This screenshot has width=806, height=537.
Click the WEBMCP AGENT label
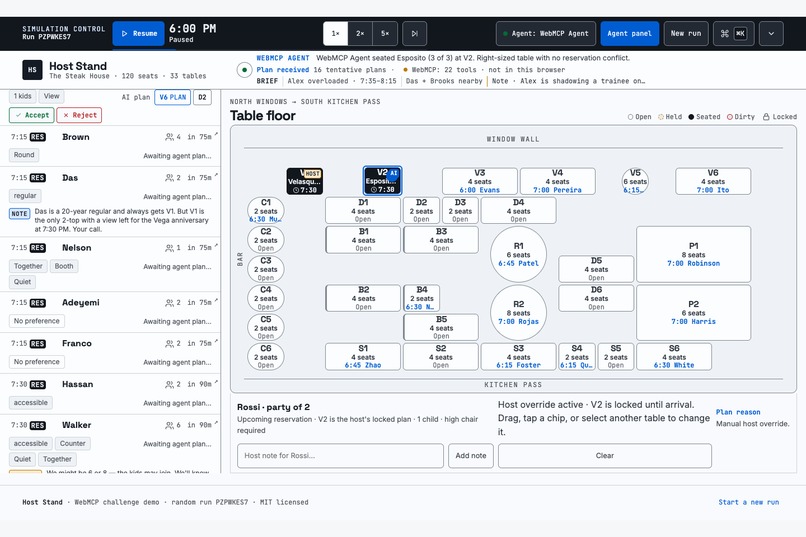[x=283, y=58]
